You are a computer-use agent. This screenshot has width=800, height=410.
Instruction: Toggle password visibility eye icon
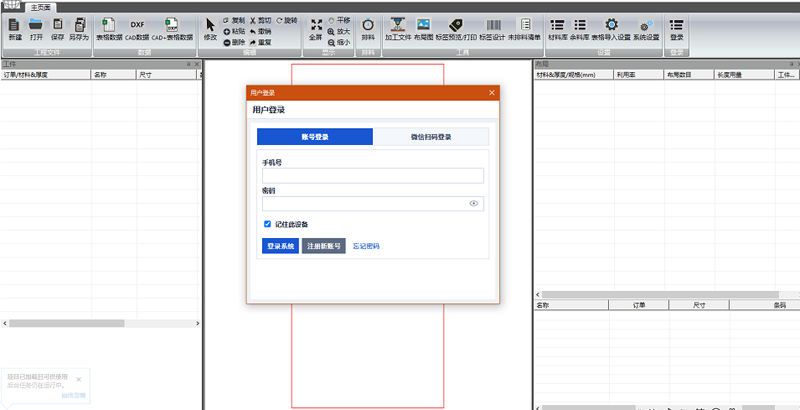[x=473, y=203]
